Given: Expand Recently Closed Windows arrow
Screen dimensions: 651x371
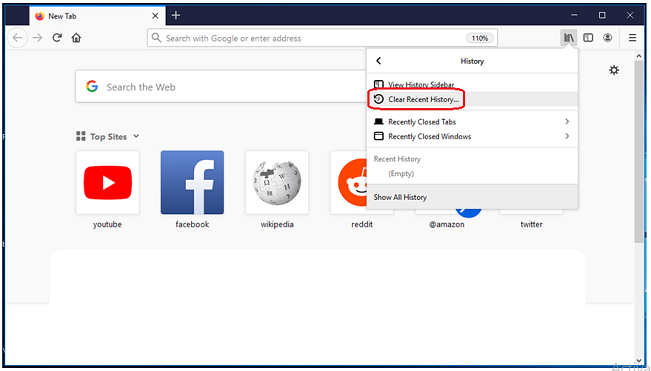Looking at the screenshot, I should pos(567,136).
